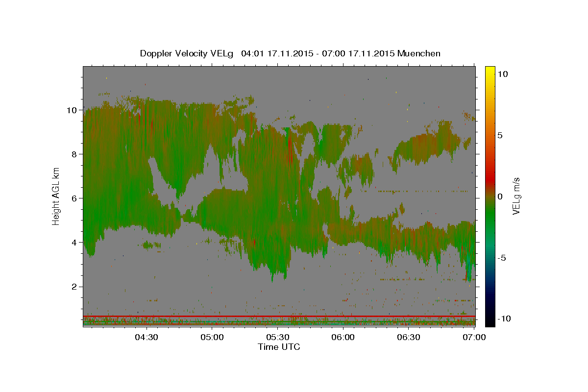Click the red horizontal line near ground level
The height and width of the screenshot is (392, 588).
[279, 316]
